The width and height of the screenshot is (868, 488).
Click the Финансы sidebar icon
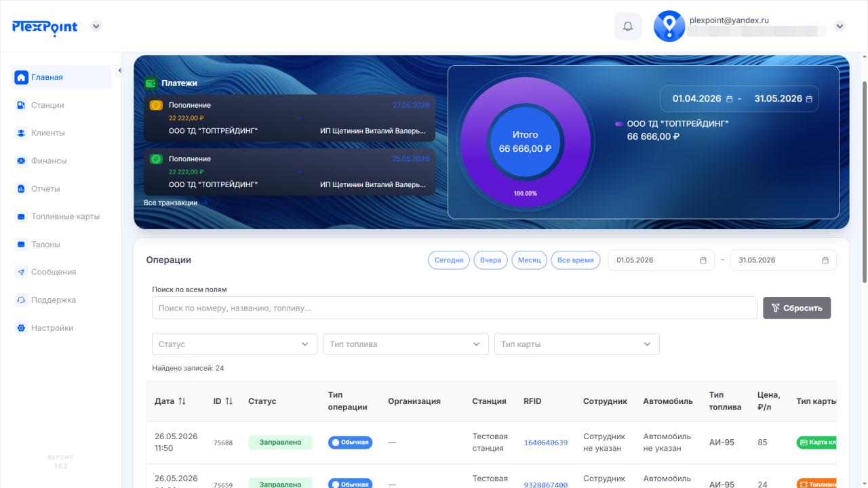click(x=21, y=161)
